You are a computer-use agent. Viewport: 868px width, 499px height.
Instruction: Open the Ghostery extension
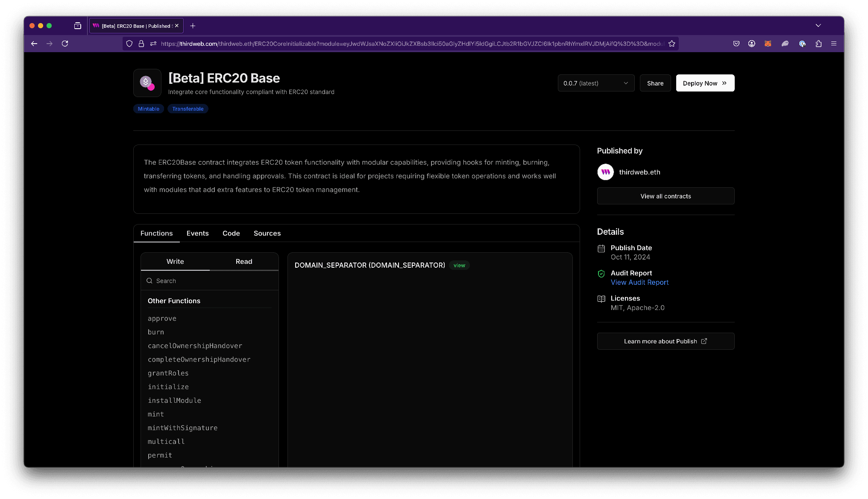click(785, 43)
